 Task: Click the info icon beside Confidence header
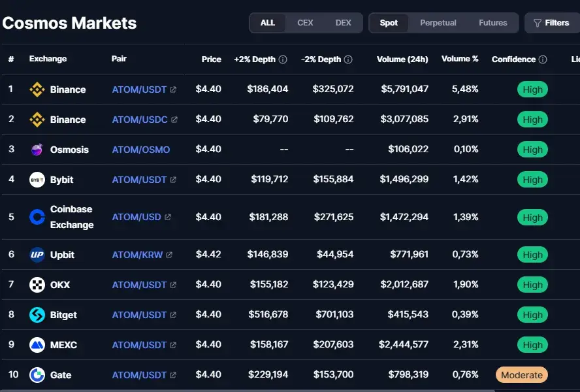click(x=543, y=59)
